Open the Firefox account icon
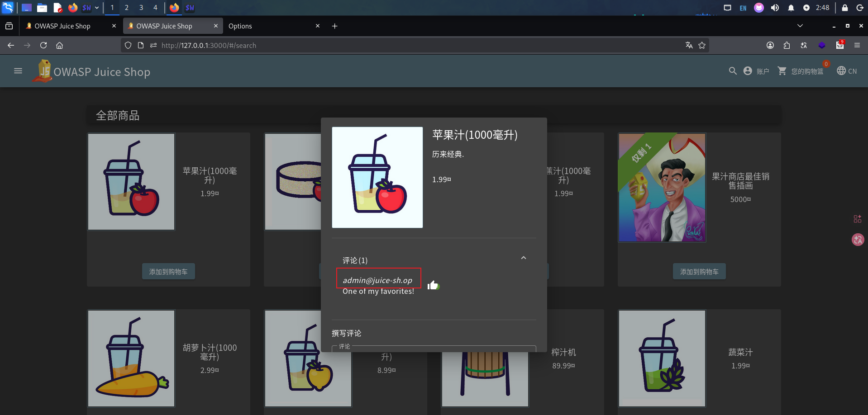The width and height of the screenshot is (868, 415). [770, 45]
